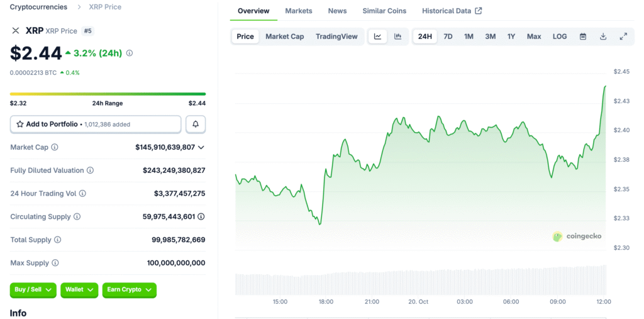The image size is (644, 319).
Task: Click info icon next to Circulating Supply
Action: pos(77,216)
